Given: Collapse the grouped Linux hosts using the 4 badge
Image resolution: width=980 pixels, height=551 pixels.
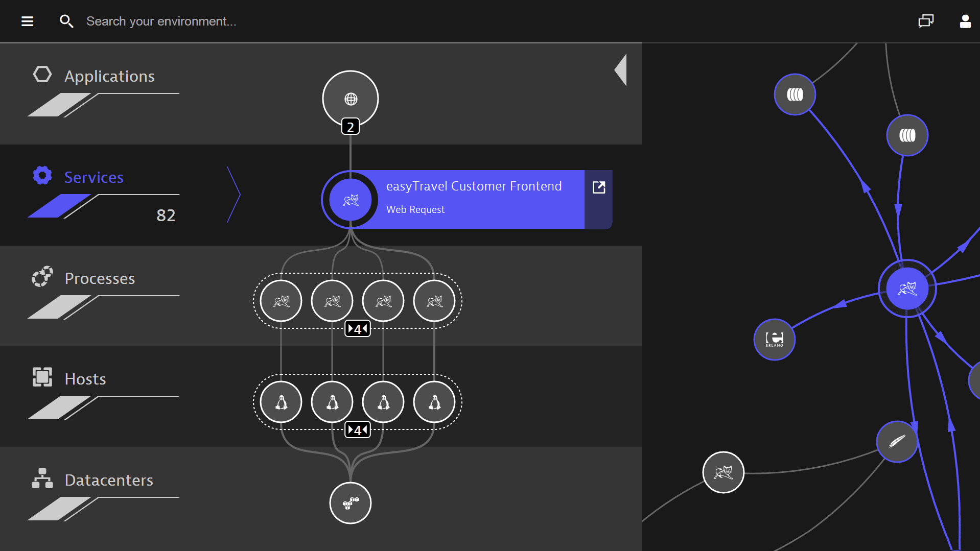Looking at the screenshot, I should 358,429.
